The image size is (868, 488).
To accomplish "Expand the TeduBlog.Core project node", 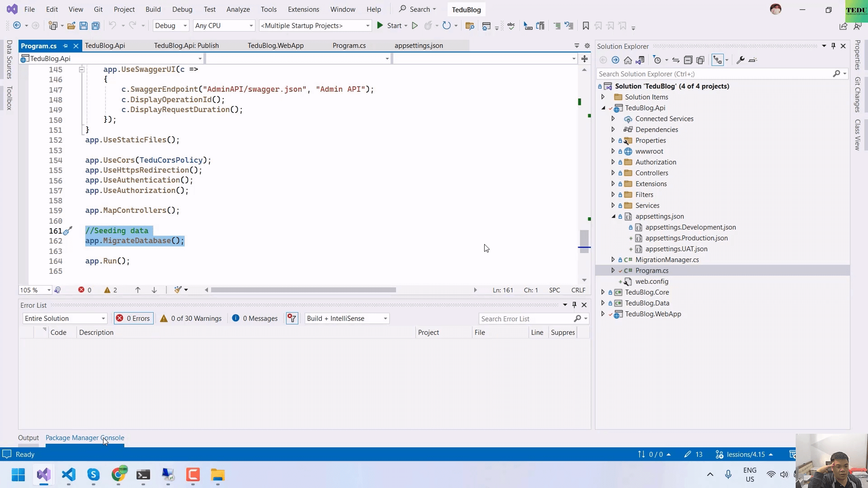I will pos(603,292).
